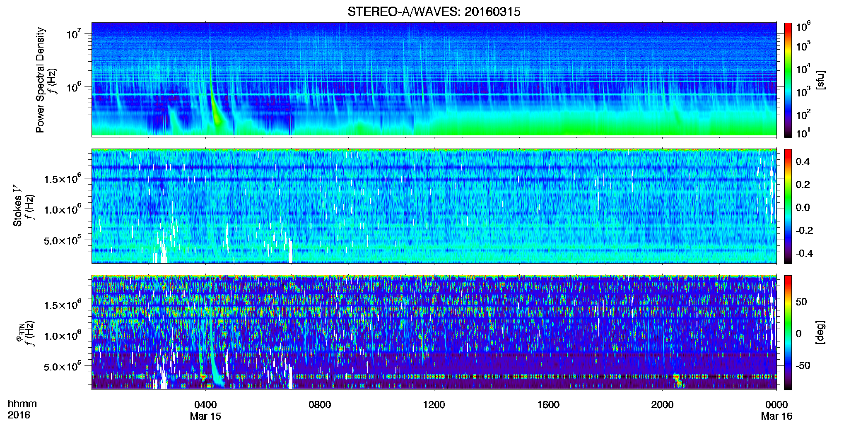Click the 1200 time tick label
This screenshot has width=868, height=447.
coord(434,404)
